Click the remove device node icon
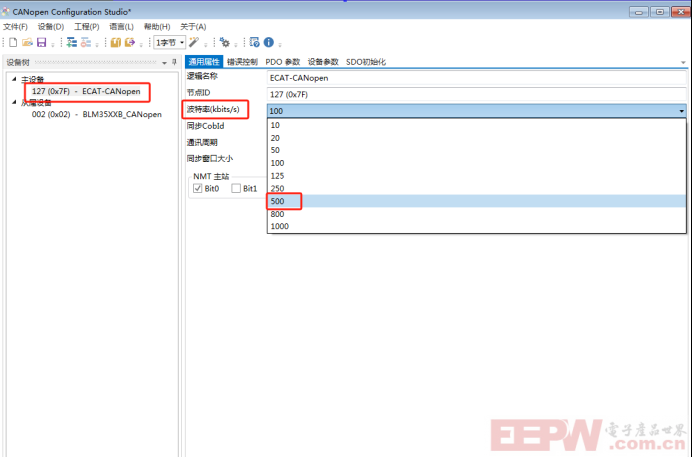Screen dimensions: 692x457 [86, 42]
